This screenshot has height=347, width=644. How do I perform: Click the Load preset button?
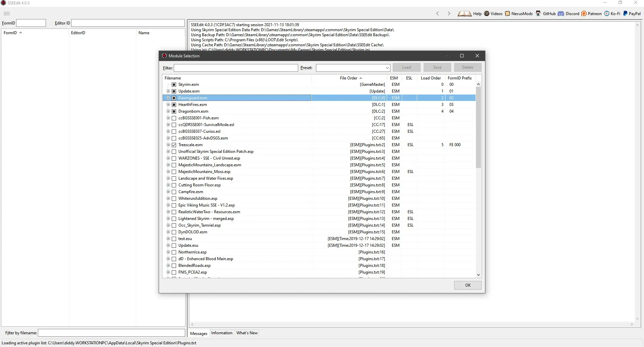click(x=407, y=67)
